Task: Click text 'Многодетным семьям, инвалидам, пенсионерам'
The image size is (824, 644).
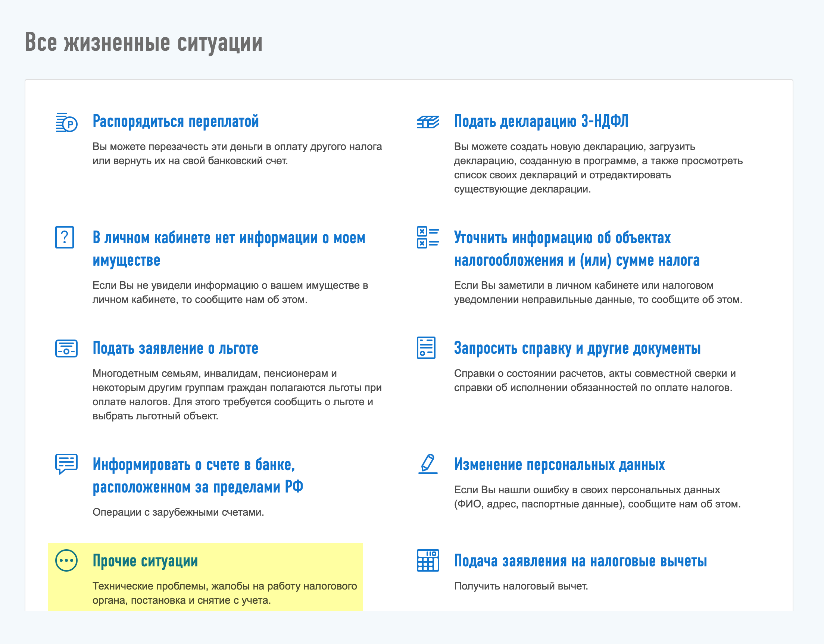Action: point(210,373)
